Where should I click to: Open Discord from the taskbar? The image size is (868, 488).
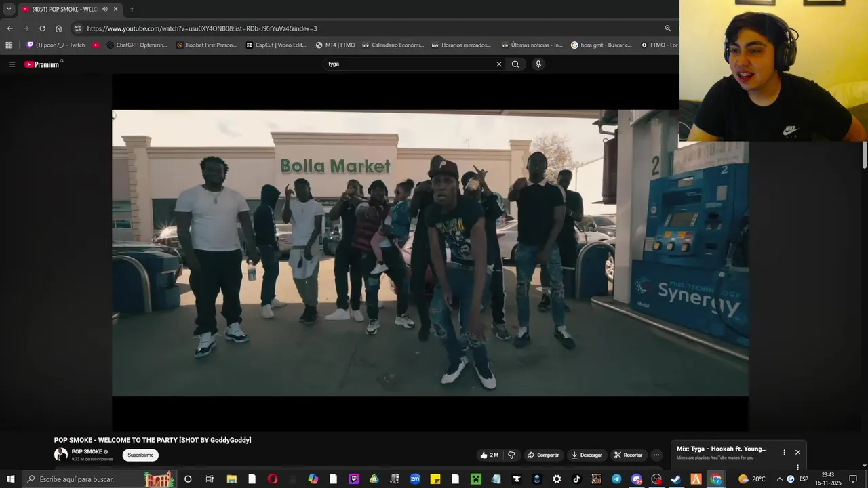[x=637, y=479]
